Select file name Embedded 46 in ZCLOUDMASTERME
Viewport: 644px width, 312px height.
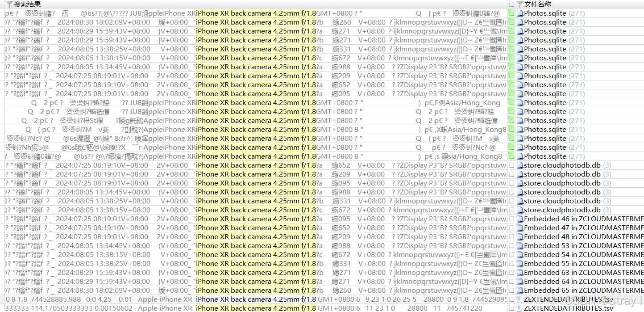click(x=584, y=219)
